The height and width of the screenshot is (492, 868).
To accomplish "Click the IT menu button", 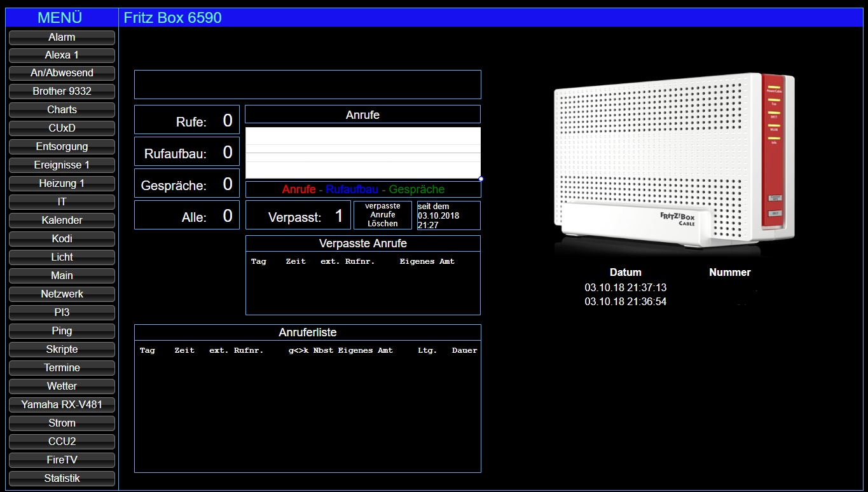I will (x=62, y=202).
